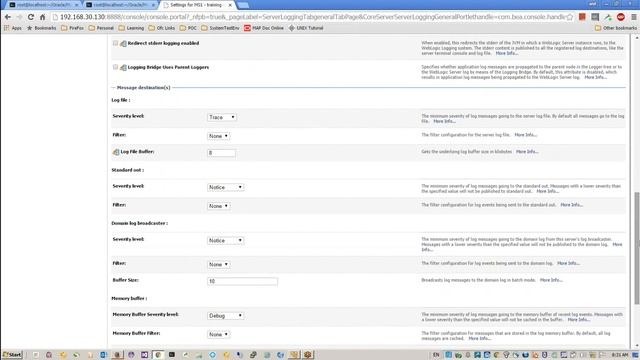The image size is (640, 360).
Task: Open More Info link for Log File Buffer
Action: click(527, 152)
